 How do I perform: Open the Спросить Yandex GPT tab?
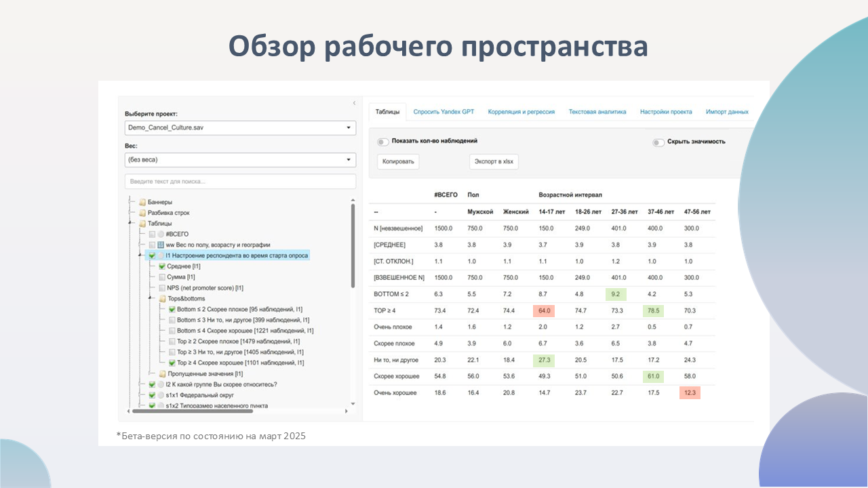coord(443,112)
